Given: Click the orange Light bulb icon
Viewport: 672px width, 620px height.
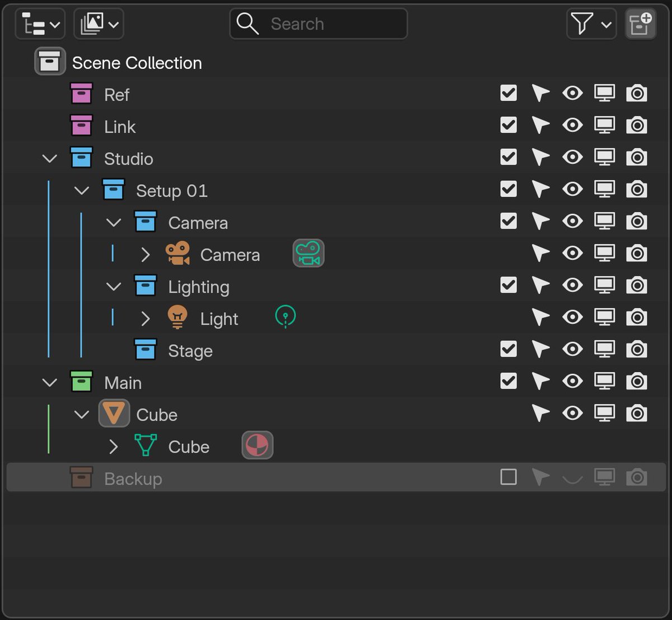Looking at the screenshot, I should 178,317.
